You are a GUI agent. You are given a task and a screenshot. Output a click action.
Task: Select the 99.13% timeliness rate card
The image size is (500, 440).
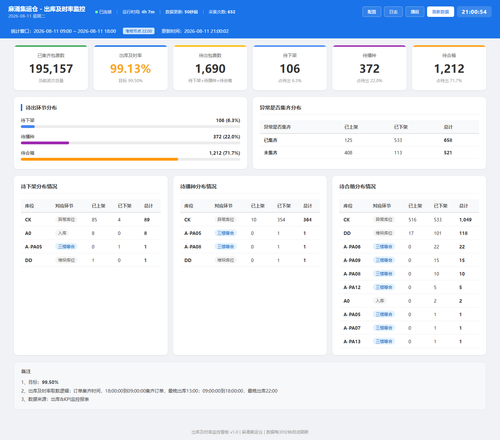[x=130, y=68]
